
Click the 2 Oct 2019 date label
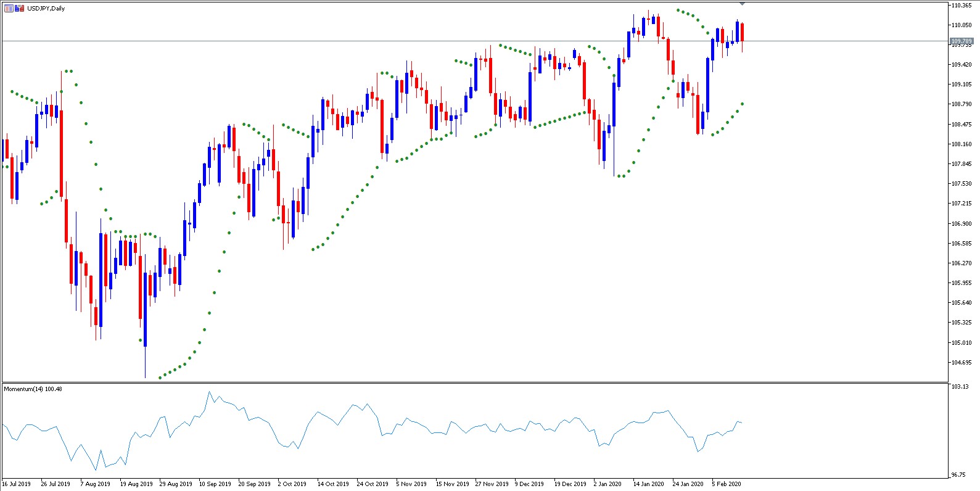[x=292, y=484]
